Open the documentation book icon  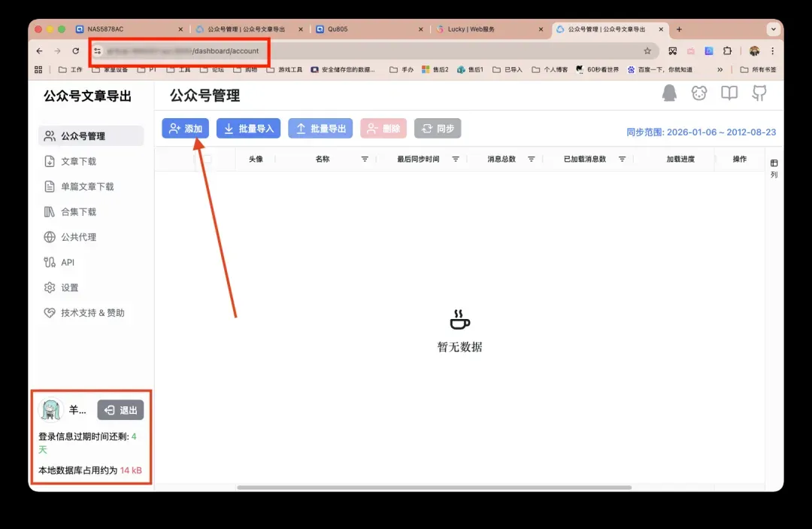[x=729, y=93]
